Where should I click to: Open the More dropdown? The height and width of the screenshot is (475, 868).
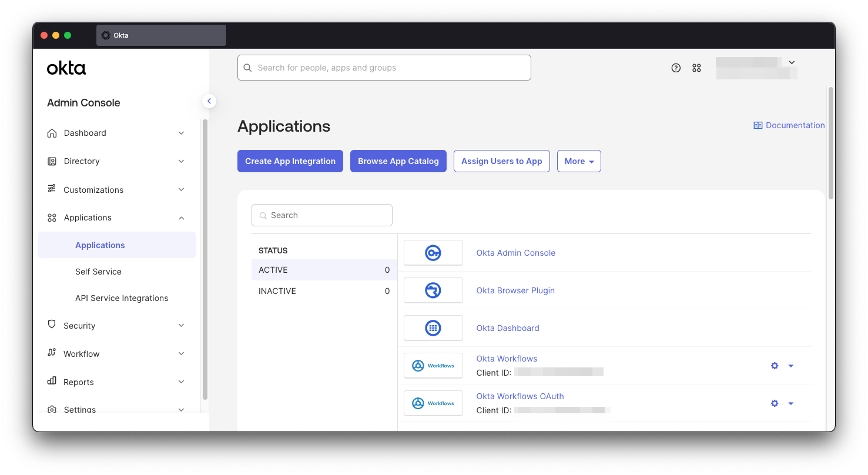(579, 161)
